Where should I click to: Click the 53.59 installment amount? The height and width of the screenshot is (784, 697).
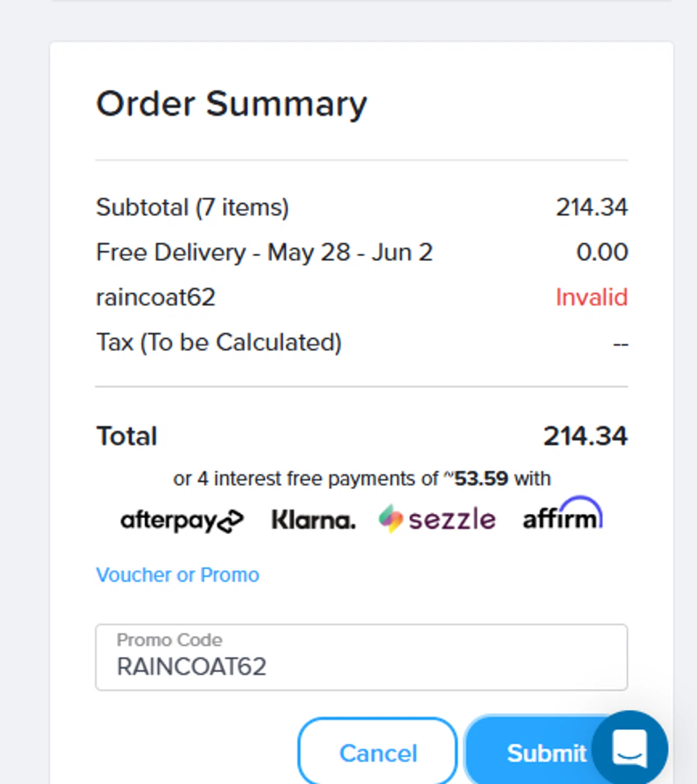click(x=481, y=478)
